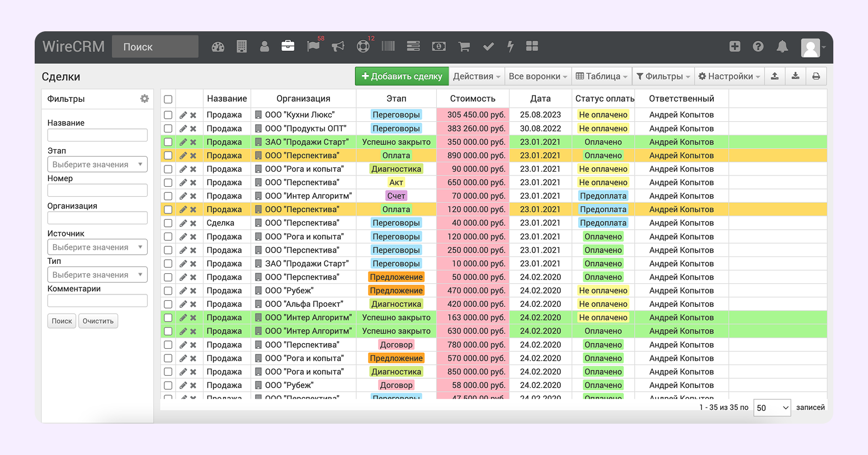Open the WireCRM logo link
Viewport: 868px width, 455px height.
[73, 46]
